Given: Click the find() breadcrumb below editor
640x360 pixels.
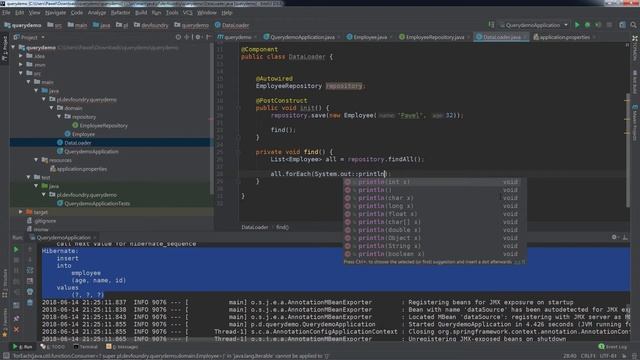Looking at the screenshot, I should 282,227.
